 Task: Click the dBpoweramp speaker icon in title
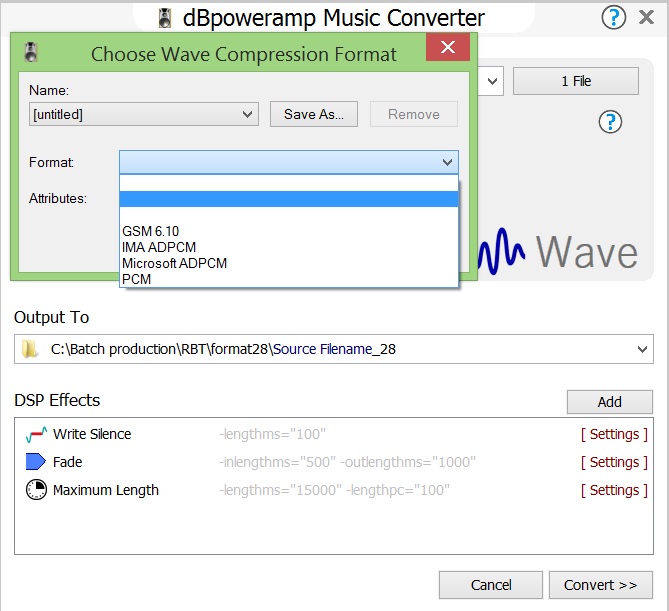click(166, 18)
